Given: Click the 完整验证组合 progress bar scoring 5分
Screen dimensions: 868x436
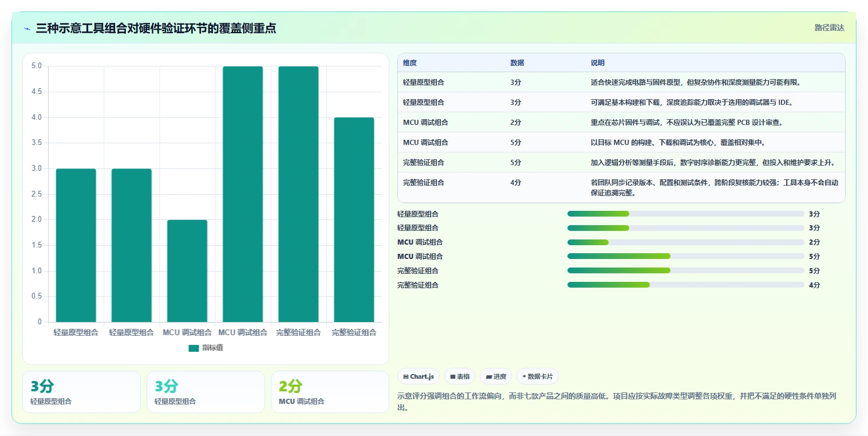Looking at the screenshot, I should click(x=686, y=270).
